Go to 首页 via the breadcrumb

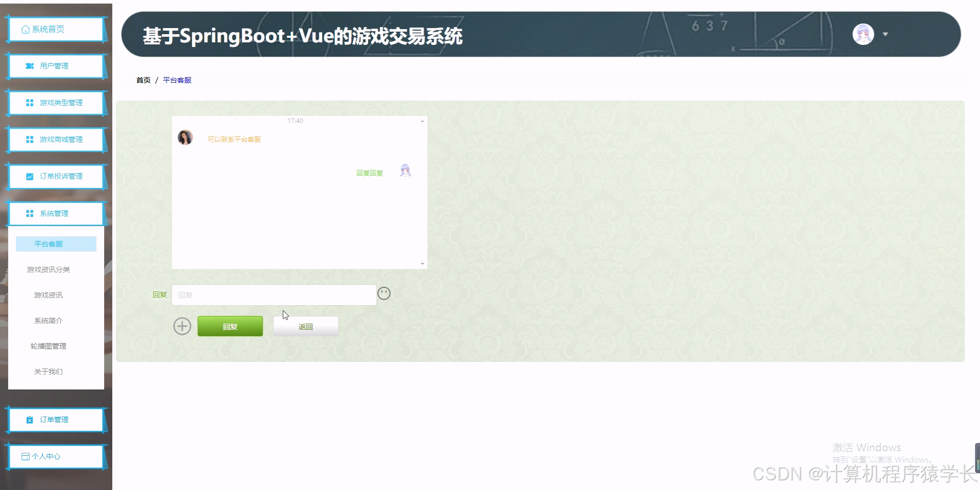(x=143, y=80)
